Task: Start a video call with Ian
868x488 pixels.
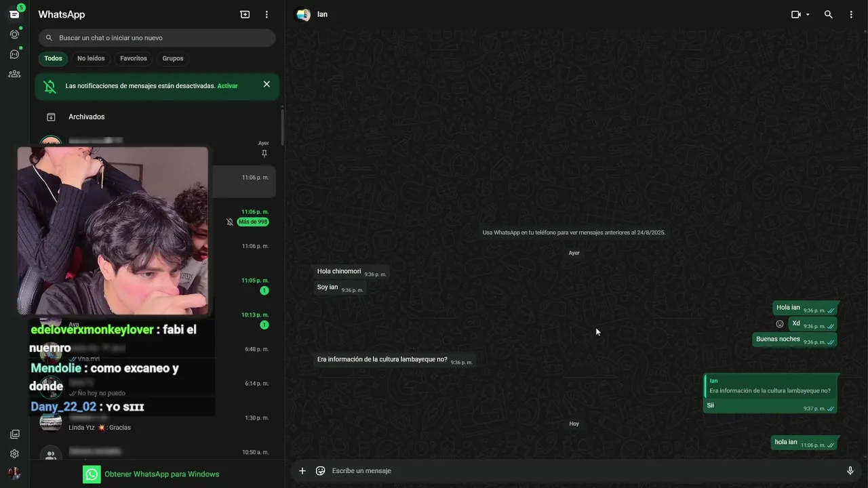Action: (x=796, y=14)
